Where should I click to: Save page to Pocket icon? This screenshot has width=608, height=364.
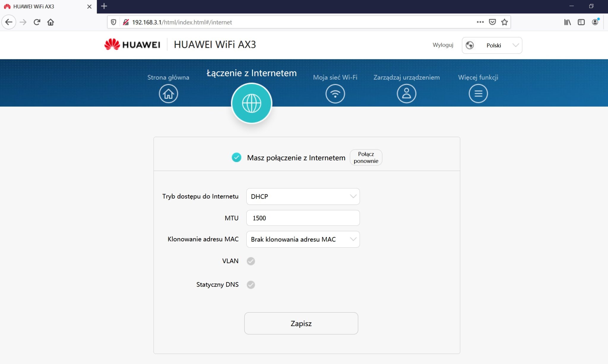tap(492, 22)
